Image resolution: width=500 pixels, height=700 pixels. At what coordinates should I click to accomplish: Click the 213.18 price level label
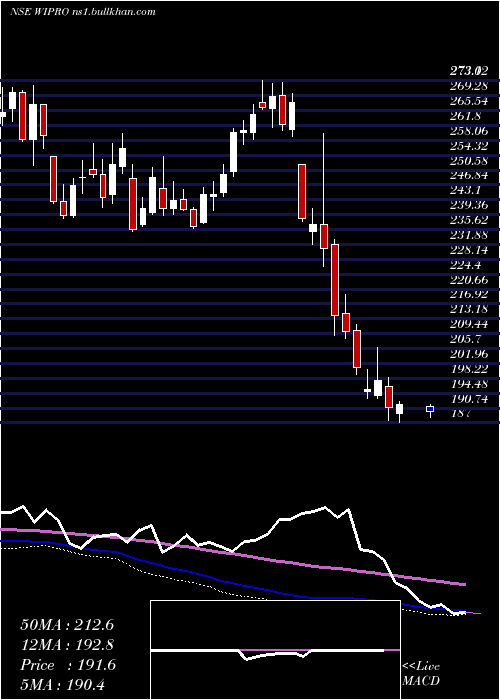469,309
